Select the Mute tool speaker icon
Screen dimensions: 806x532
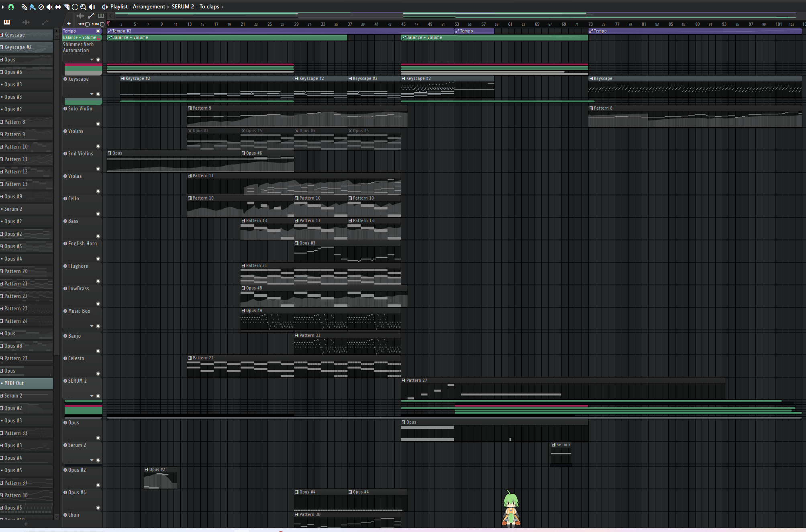(x=49, y=7)
